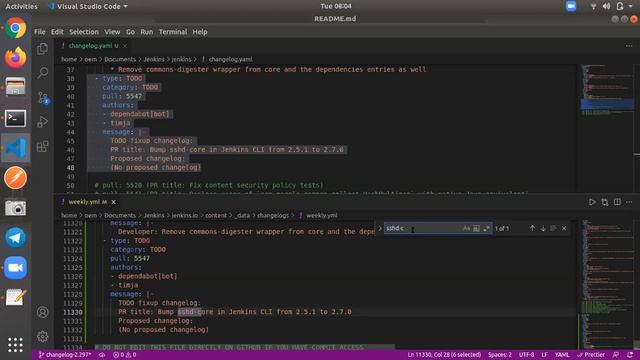Click the sync changes cloud icon in status bar
Viewport: 640px width, 360px height.
click(x=102, y=355)
